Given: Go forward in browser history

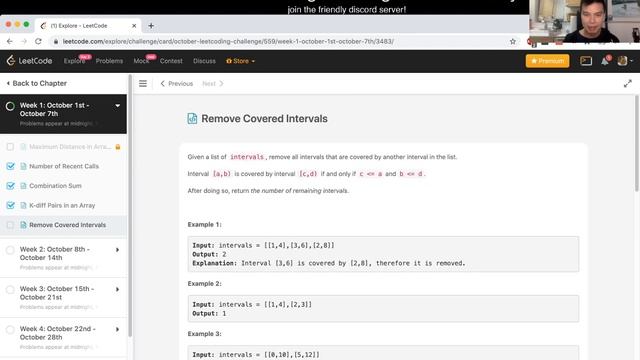Looking at the screenshot, I should point(24,41).
